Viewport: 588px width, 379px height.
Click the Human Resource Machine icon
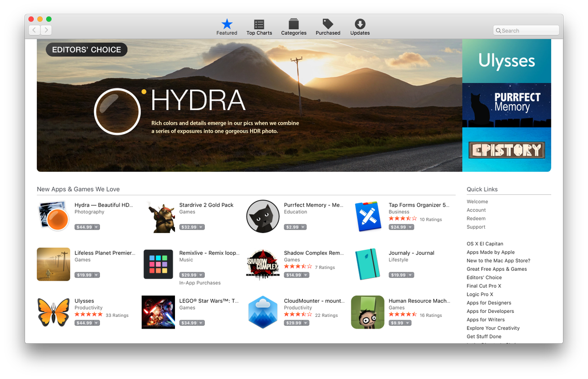point(367,312)
